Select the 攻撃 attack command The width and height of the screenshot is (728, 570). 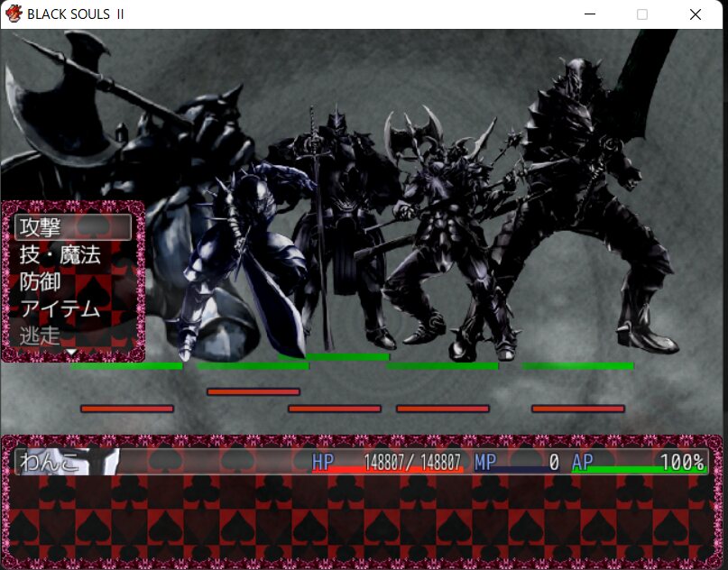point(73,227)
